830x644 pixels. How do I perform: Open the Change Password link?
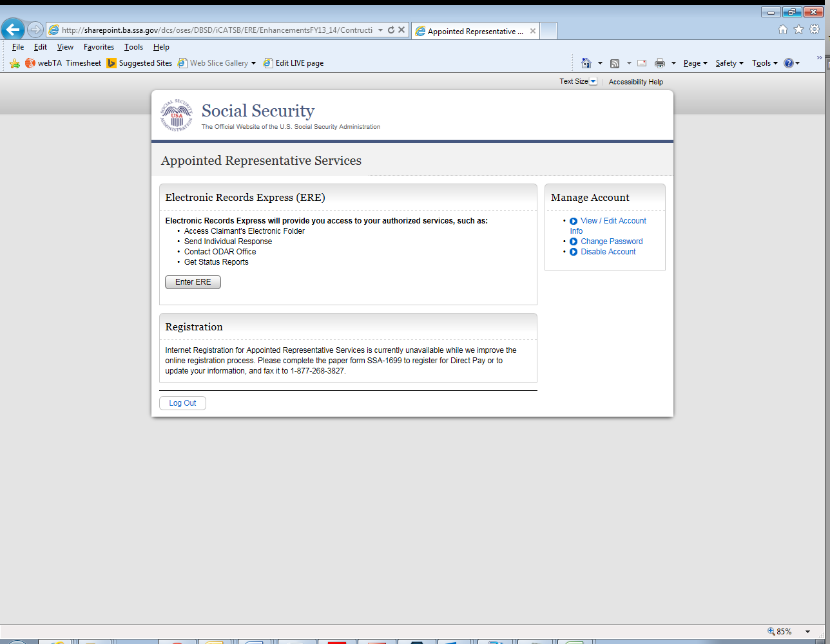[612, 241]
